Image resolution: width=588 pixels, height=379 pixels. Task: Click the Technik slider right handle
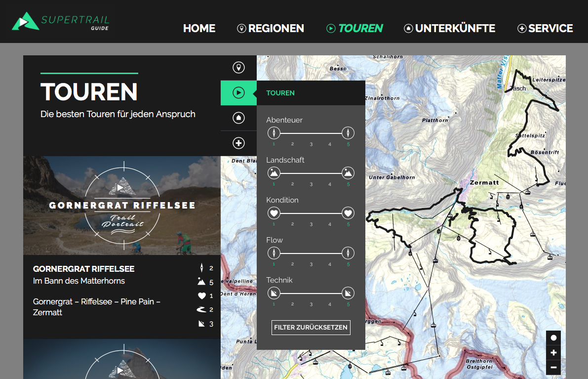[348, 293]
